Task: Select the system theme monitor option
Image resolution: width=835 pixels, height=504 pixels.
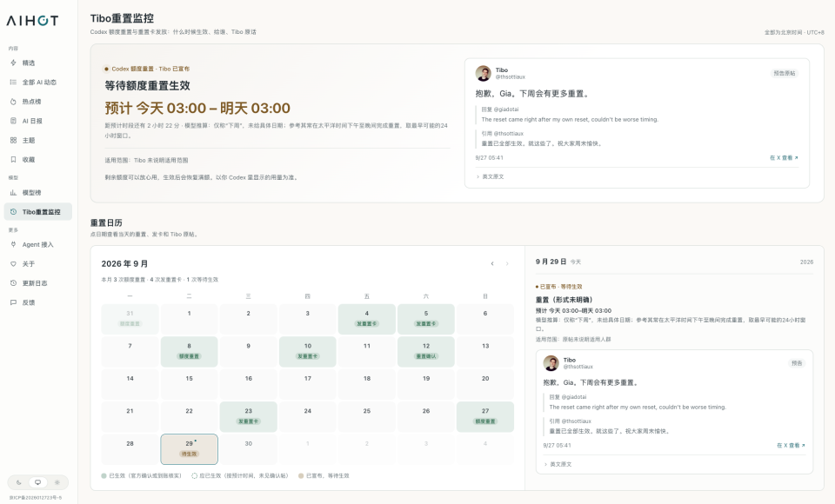Action: pyautogui.click(x=37, y=483)
